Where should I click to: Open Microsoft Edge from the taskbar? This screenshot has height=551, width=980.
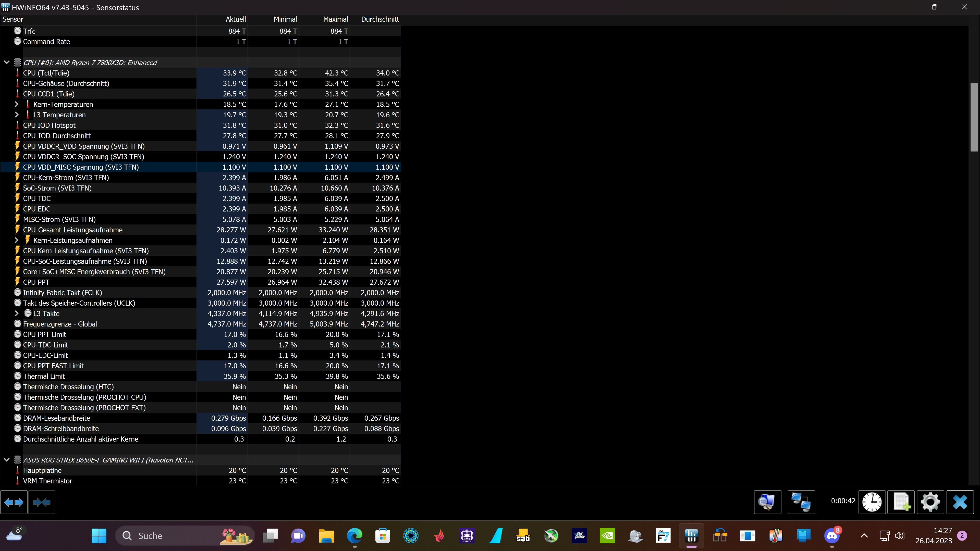(354, 536)
